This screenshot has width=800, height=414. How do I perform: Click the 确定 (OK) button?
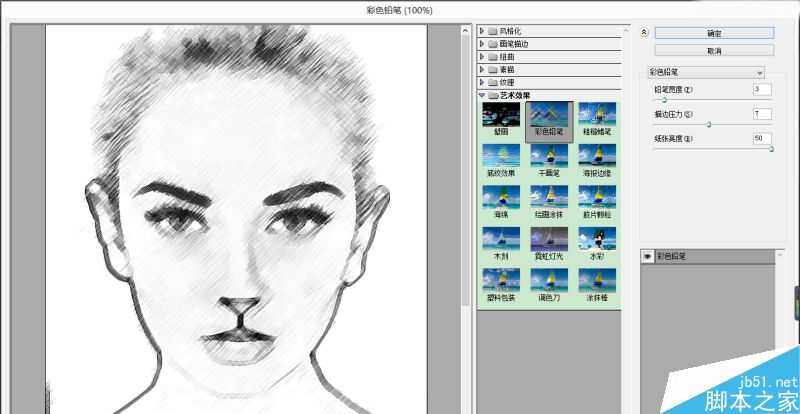[714, 32]
